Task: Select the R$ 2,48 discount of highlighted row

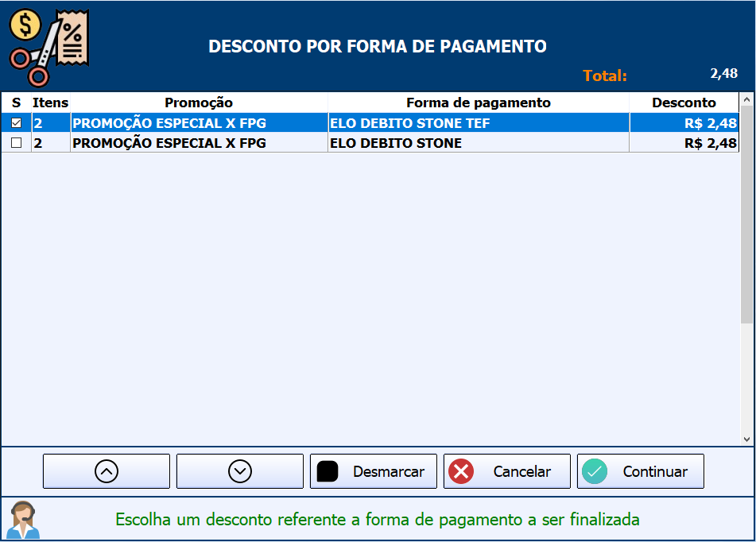Action: pos(710,123)
